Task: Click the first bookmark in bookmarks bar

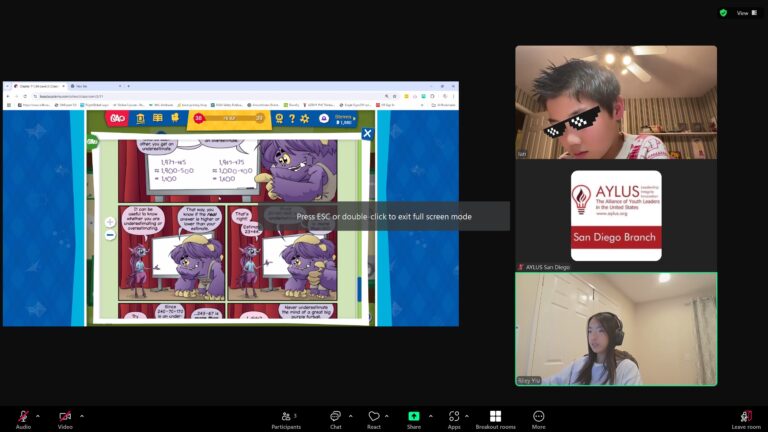Action: [34, 105]
